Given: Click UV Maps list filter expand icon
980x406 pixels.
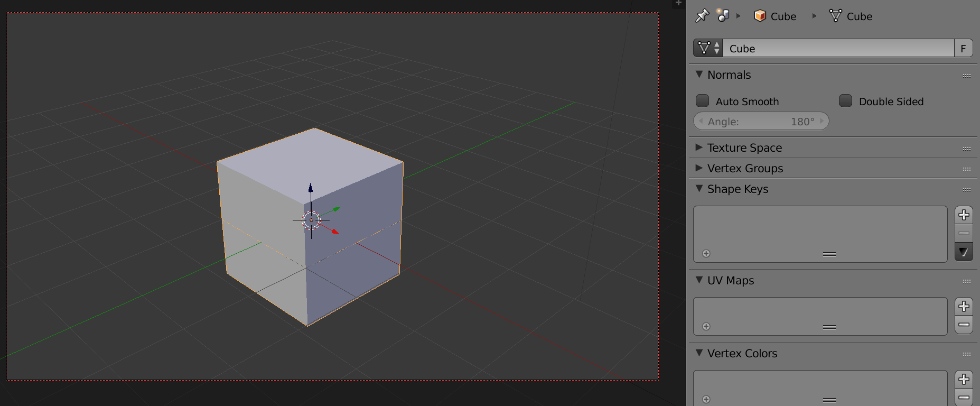Looking at the screenshot, I should click(x=706, y=327).
